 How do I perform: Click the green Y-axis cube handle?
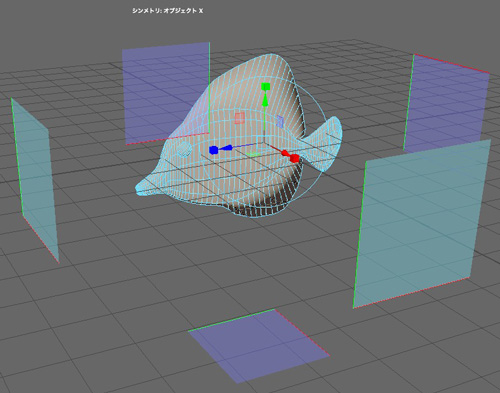[x=265, y=87]
